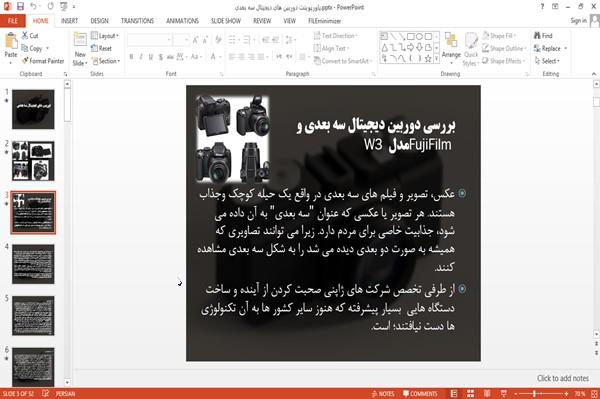600x399 pixels.
Task: Click the New Slide icon
Action: tap(80, 40)
